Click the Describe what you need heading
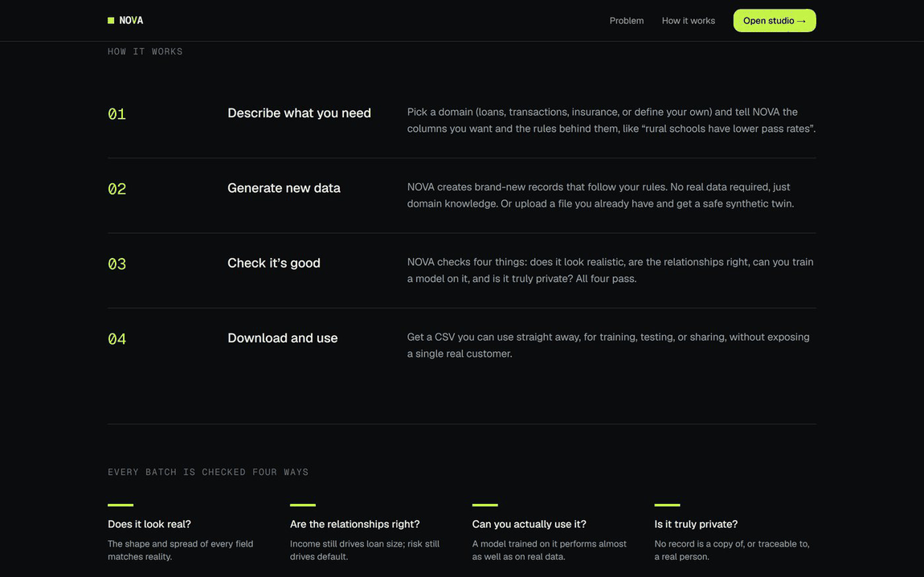 300,113
